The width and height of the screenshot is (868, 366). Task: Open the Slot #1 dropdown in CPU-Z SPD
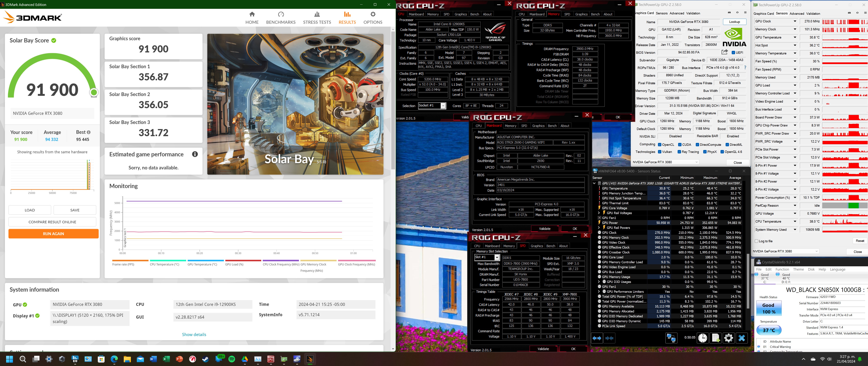(487, 258)
